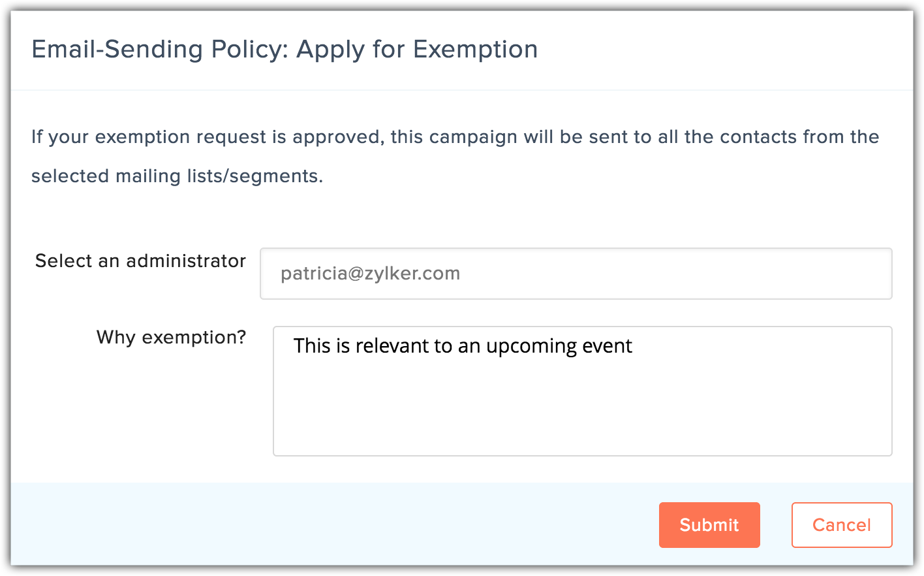This screenshot has width=924, height=576.
Task: Click the "selected mailing lists/segments." text line
Action: click(177, 176)
